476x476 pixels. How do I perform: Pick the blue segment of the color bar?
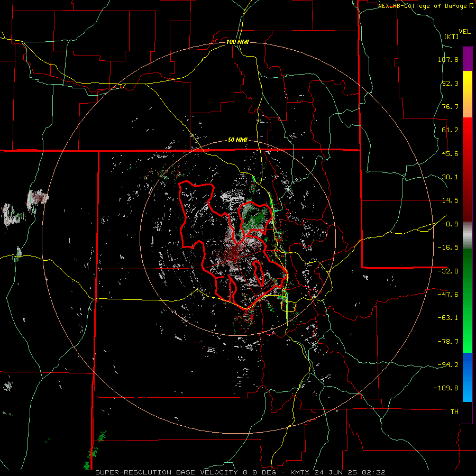click(x=467, y=377)
